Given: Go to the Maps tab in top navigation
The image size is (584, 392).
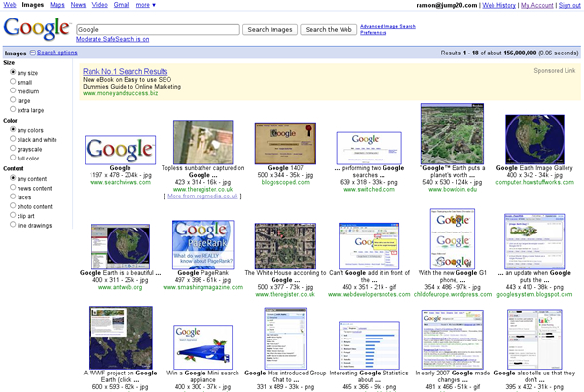Looking at the screenshot, I should (57, 5).
